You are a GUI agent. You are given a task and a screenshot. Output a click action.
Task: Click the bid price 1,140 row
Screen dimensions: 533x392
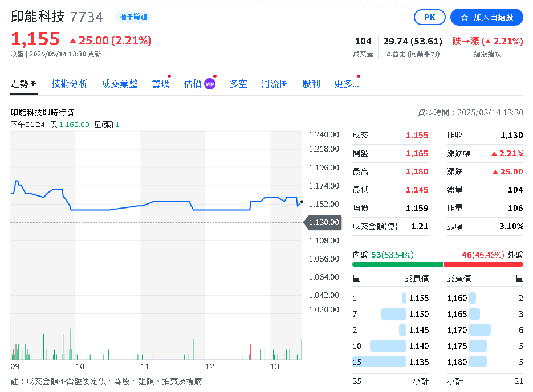(x=390, y=346)
